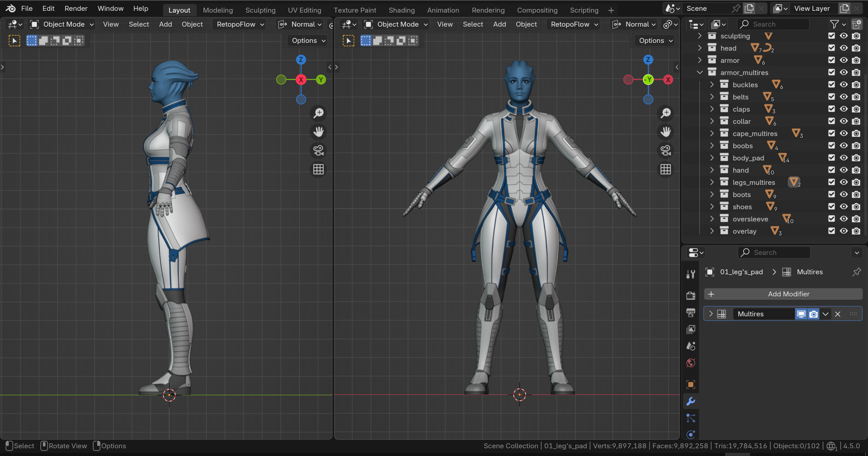The width and height of the screenshot is (868, 456).
Task: Click the zoom magnifier in left viewport
Action: [319, 113]
